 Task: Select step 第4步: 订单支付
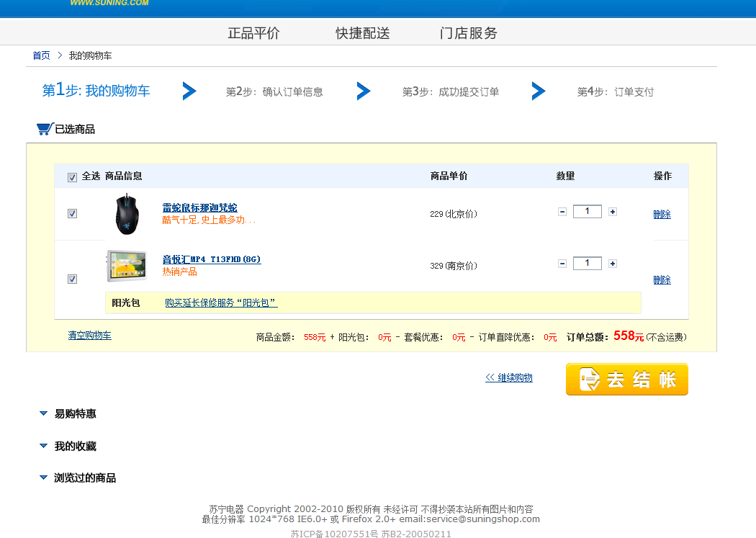point(615,91)
